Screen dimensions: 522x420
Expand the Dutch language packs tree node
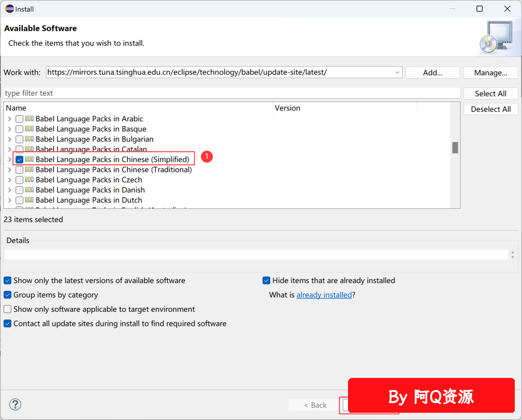tap(10, 200)
